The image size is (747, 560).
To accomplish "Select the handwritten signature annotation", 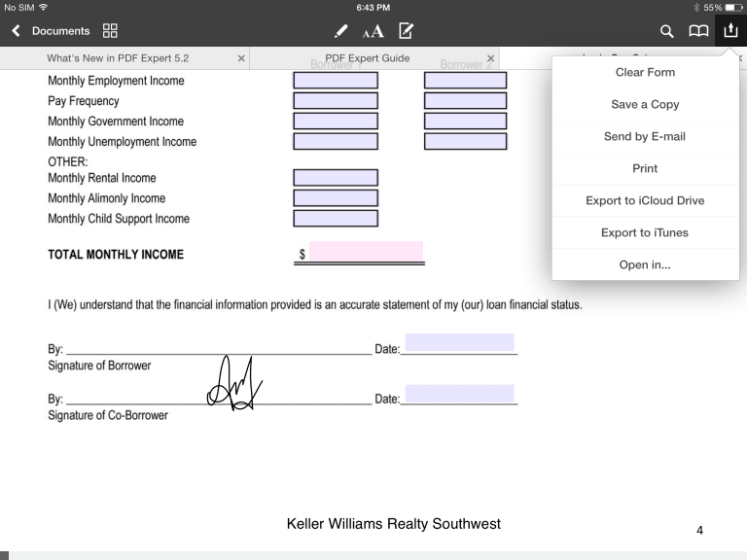I will 234,383.
